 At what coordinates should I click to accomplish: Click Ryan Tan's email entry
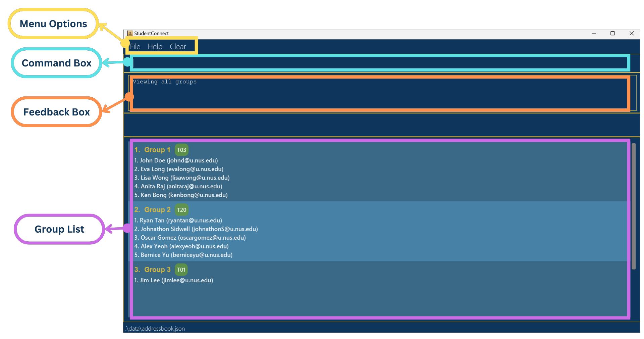pyautogui.click(x=178, y=221)
